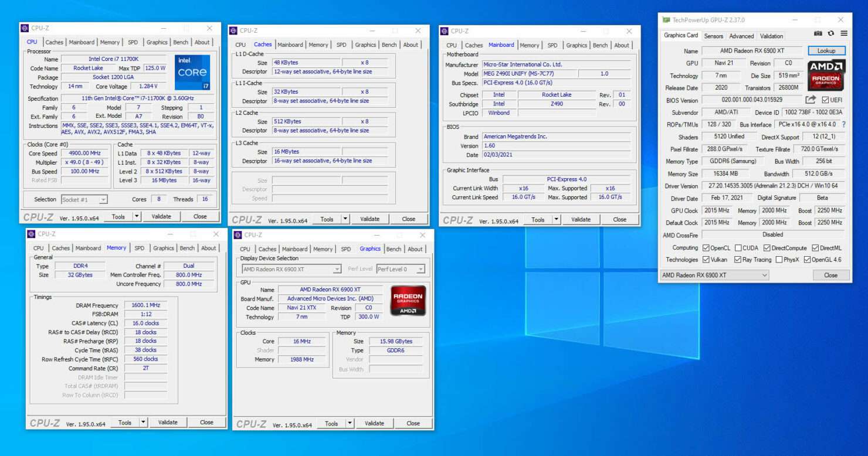The width and height of the screenshot is (868, 456).
Task: Toggle the OpenCL checkbox
Action: pyautogui.click(x=706, y=248)
